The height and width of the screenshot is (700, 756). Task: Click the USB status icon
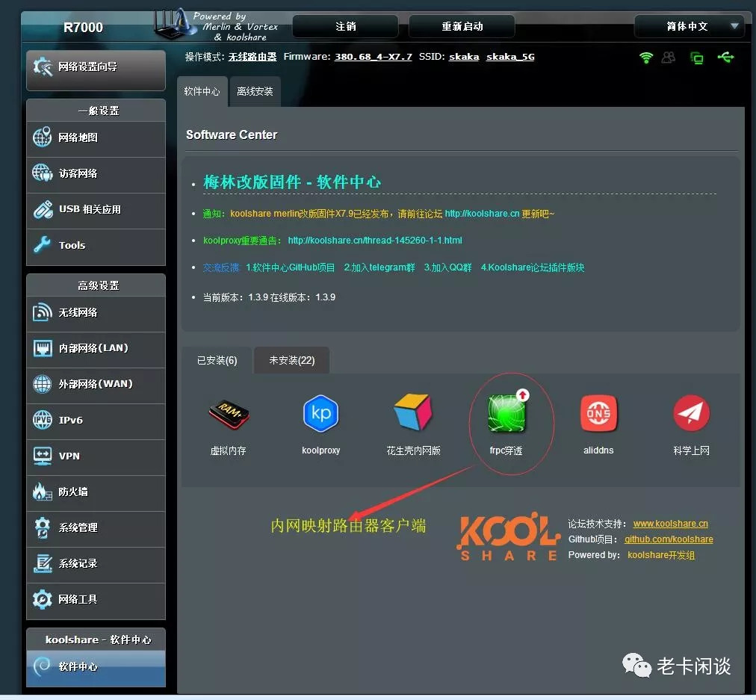725,58
